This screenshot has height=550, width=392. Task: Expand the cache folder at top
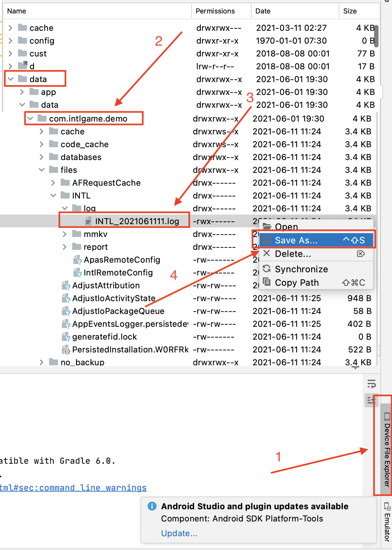[11, 28]
